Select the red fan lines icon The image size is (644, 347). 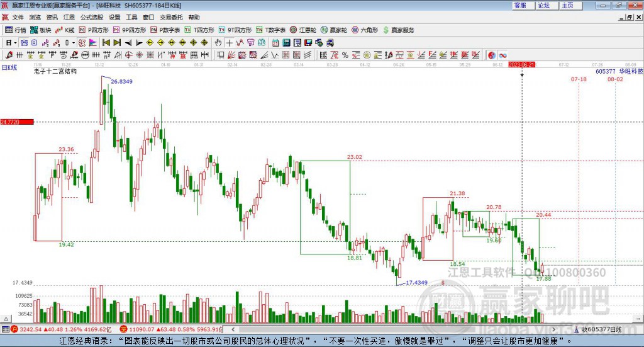(x=231, y=55)
